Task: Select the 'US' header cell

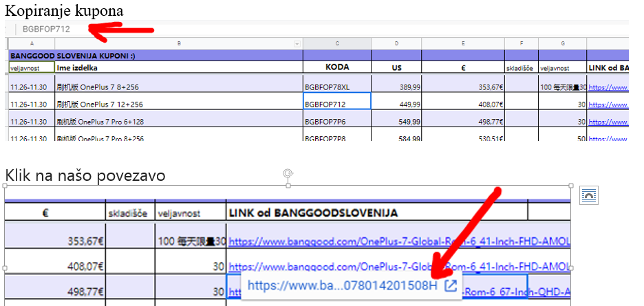Action: [396, 68]
